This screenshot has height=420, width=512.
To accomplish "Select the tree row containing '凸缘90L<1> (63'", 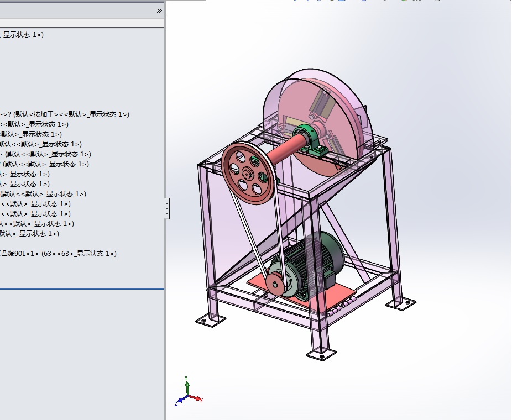I will [58, 254].
